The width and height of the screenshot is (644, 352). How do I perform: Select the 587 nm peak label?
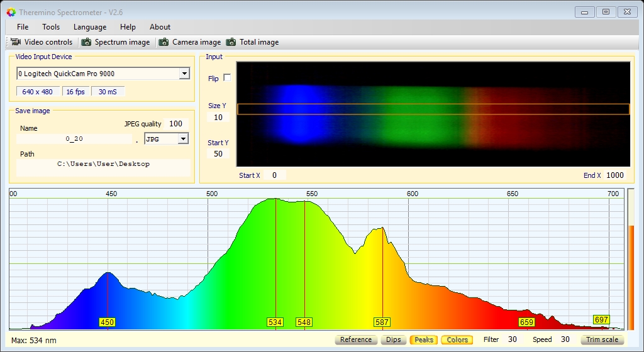[382, 322]
